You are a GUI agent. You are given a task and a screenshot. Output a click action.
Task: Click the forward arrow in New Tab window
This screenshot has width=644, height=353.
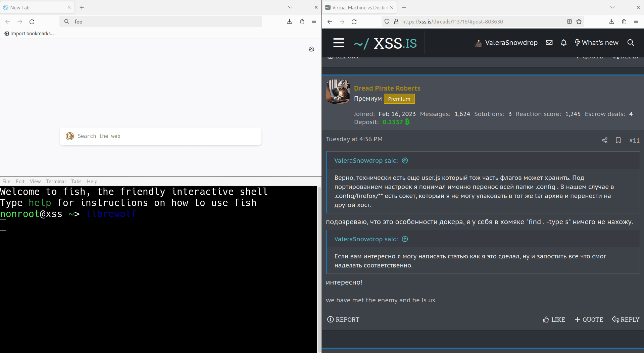[20, 22]
